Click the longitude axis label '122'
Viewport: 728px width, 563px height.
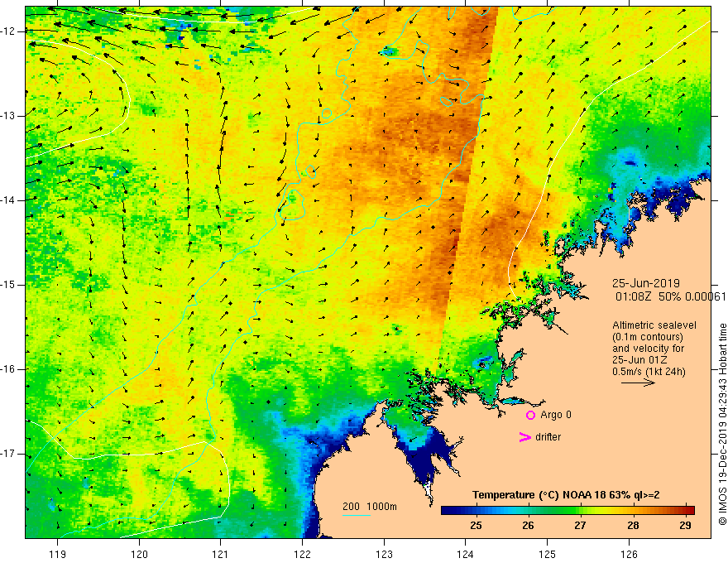tap(302, 554)
